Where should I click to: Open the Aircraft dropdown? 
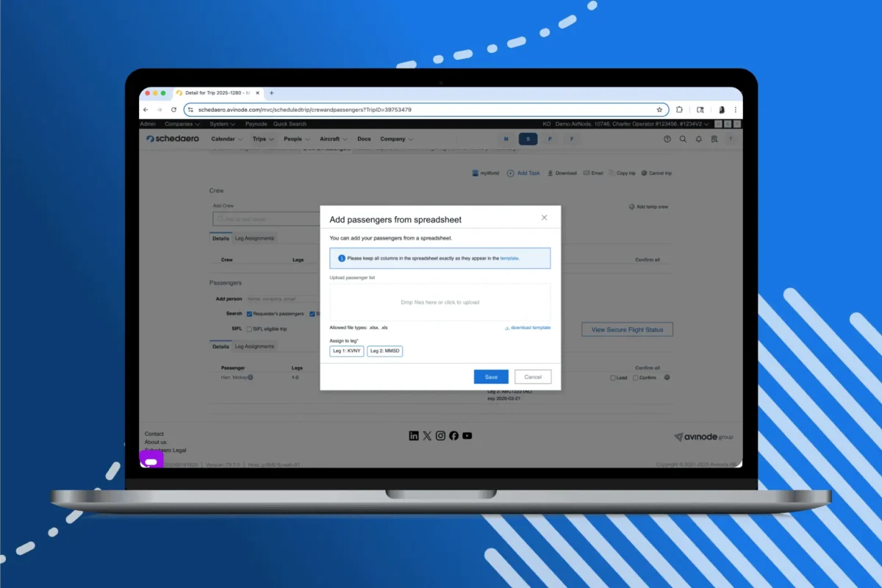pos(331,139)
